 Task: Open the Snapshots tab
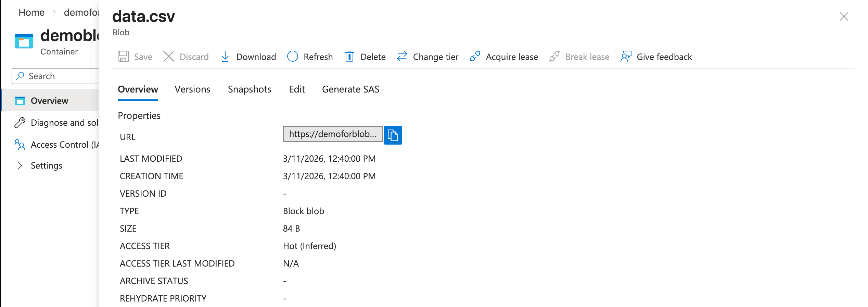pos(250,89)
